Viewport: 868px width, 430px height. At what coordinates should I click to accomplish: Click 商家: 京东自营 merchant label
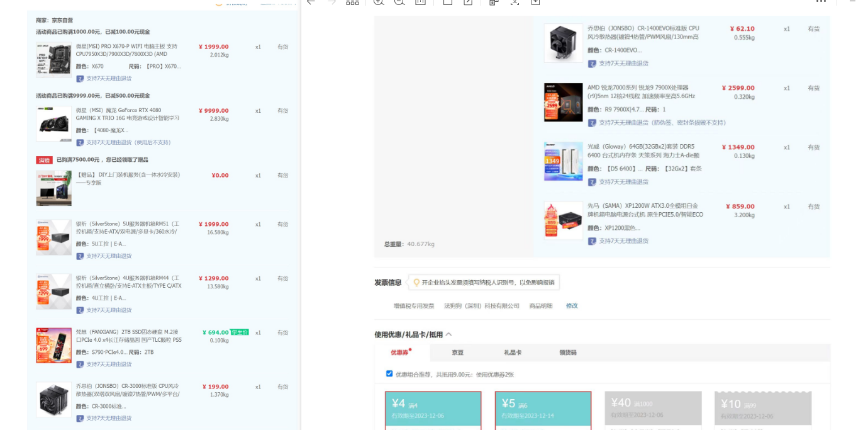click(x=54, y=21)
